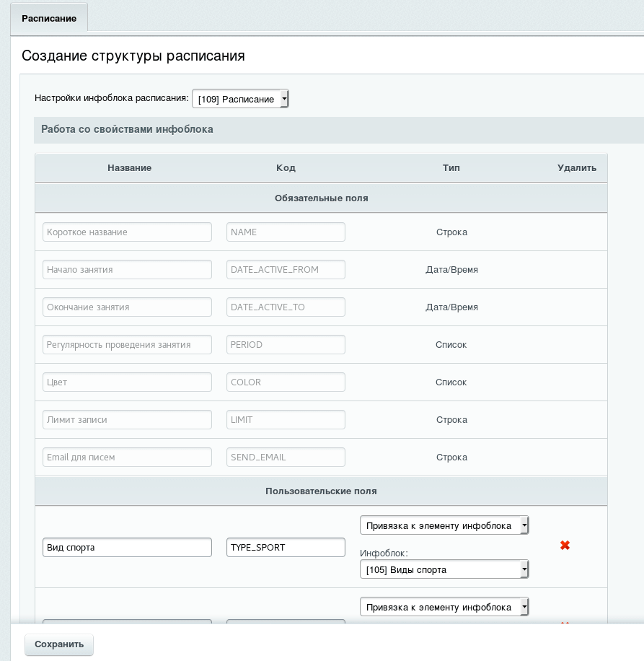Click the Удалить column header
Image resolution: width=644 pixels, height=661 pixels.
pyautogui.click(x=577, y=168)
